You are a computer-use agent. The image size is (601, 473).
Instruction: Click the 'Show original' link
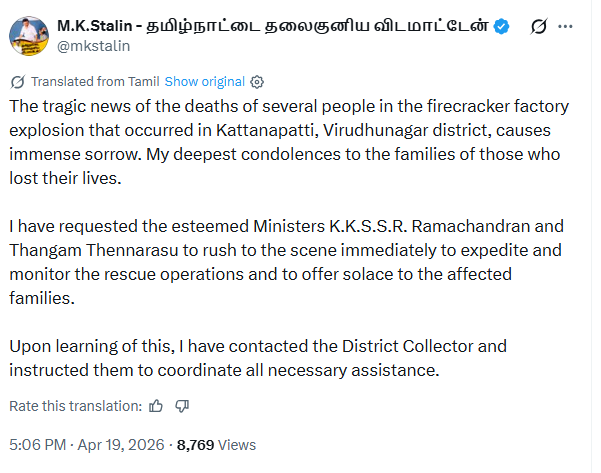pos(204,81)
